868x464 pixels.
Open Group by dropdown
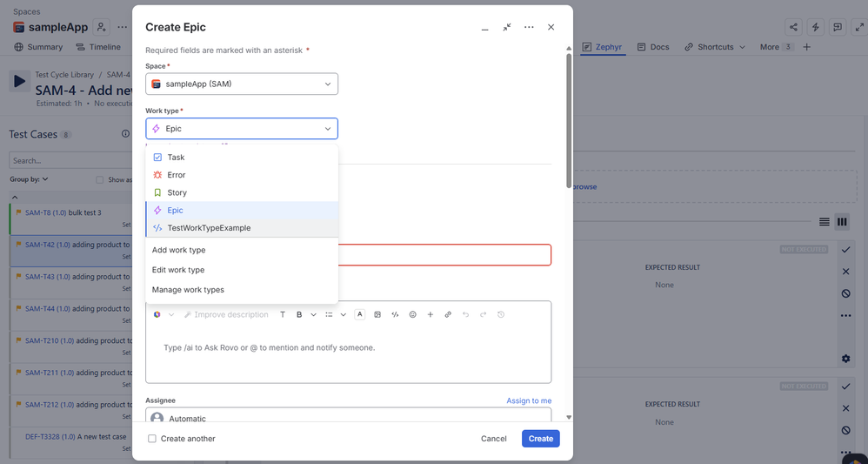pyautogui.click(x=29, y=179)
